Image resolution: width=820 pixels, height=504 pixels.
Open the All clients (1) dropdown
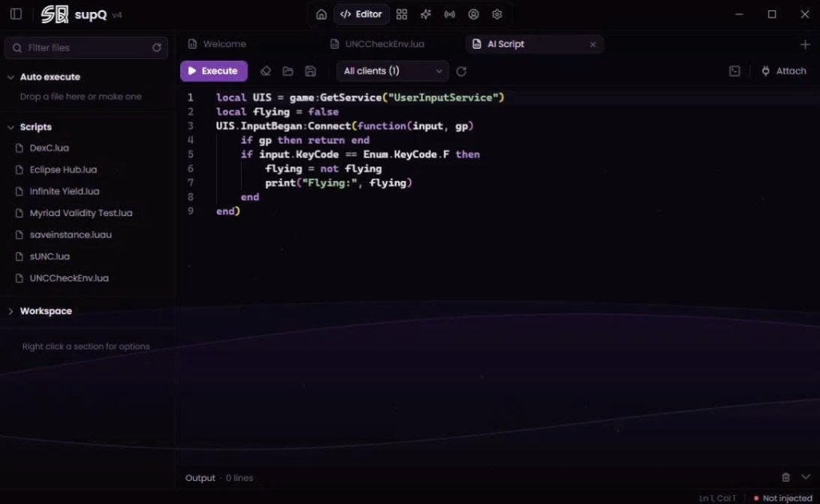[392, 71]
